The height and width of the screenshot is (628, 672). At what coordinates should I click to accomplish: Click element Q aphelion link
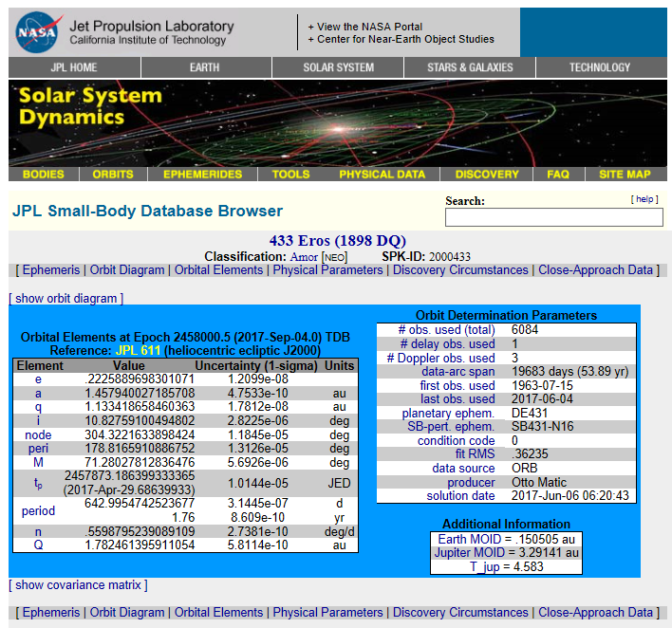[x=38, y=545]
